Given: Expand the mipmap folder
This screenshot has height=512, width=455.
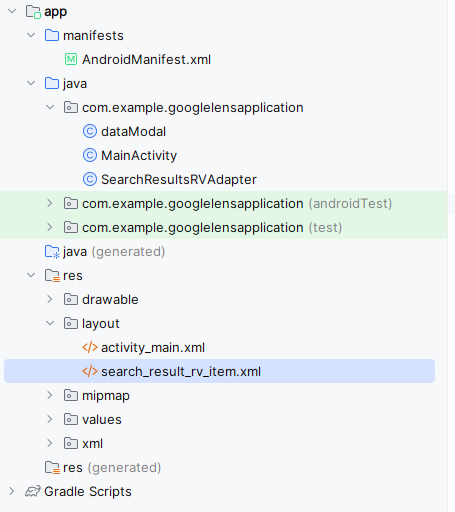Looking at the screenshot, I should 50,395.
